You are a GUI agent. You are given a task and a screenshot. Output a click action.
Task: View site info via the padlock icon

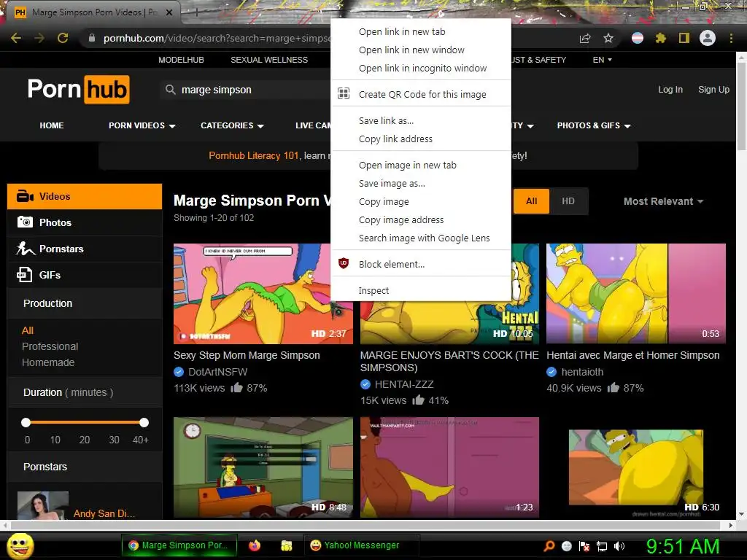[91, 38]
